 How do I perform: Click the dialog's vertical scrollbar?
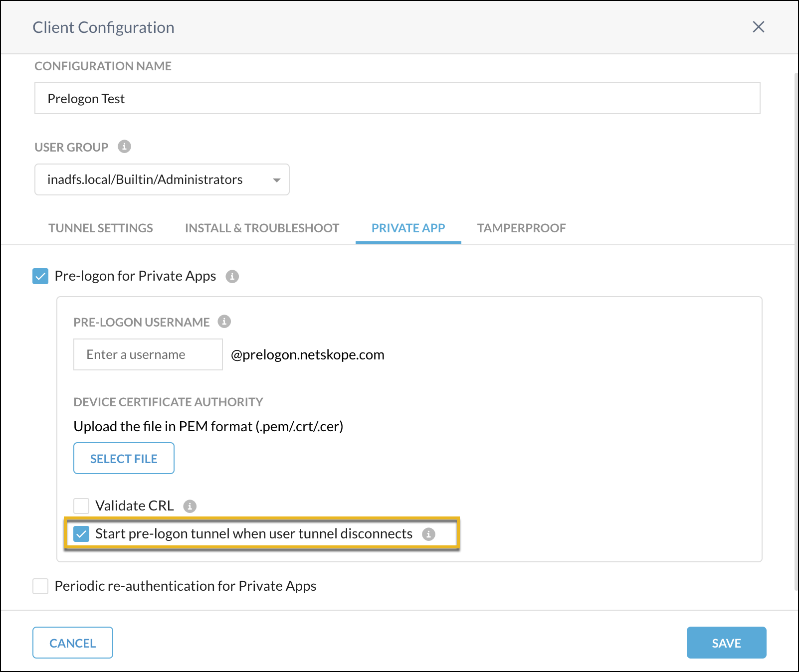pyautogui.click(x=796, y=332)
